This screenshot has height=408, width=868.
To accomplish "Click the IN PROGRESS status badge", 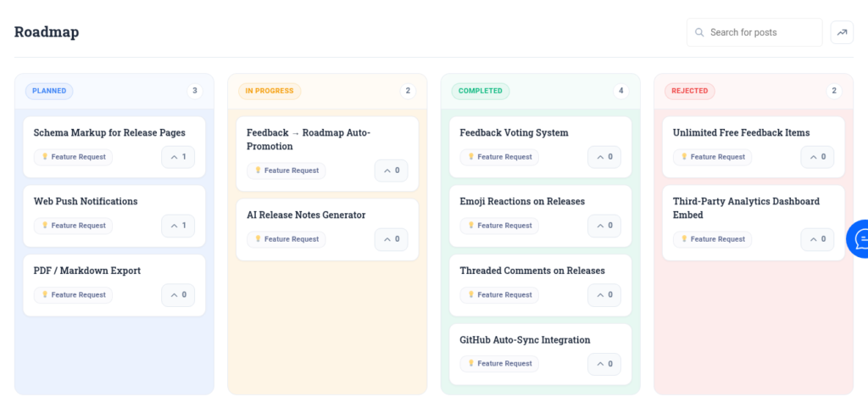I will click(x=270, y=92).
